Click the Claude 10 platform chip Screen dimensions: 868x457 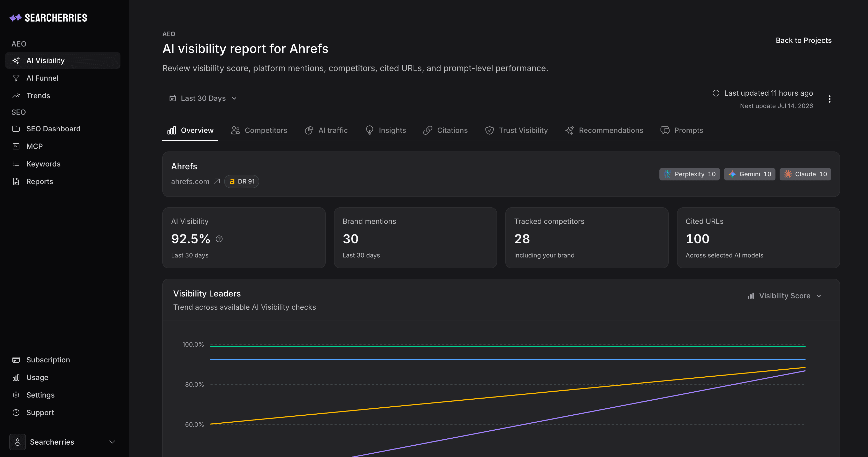click(x=805, y=174)
